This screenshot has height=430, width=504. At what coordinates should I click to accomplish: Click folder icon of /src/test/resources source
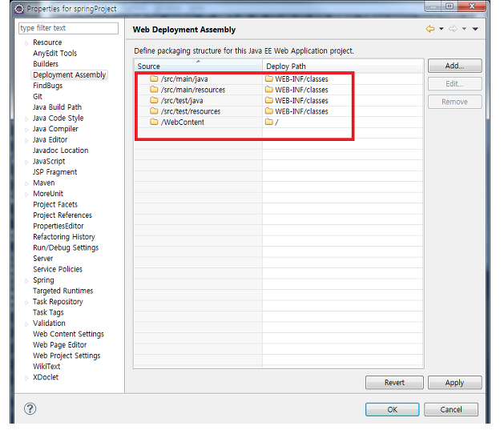tap(154, 111)
